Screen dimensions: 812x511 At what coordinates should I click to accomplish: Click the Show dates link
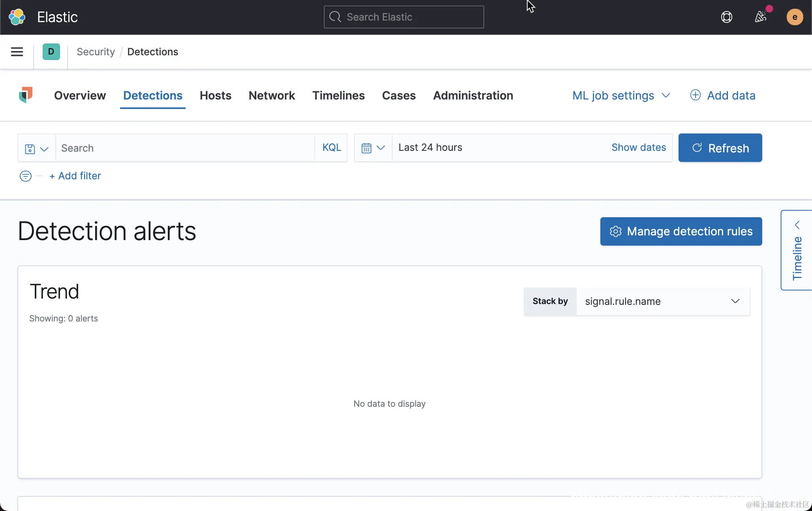638,147
